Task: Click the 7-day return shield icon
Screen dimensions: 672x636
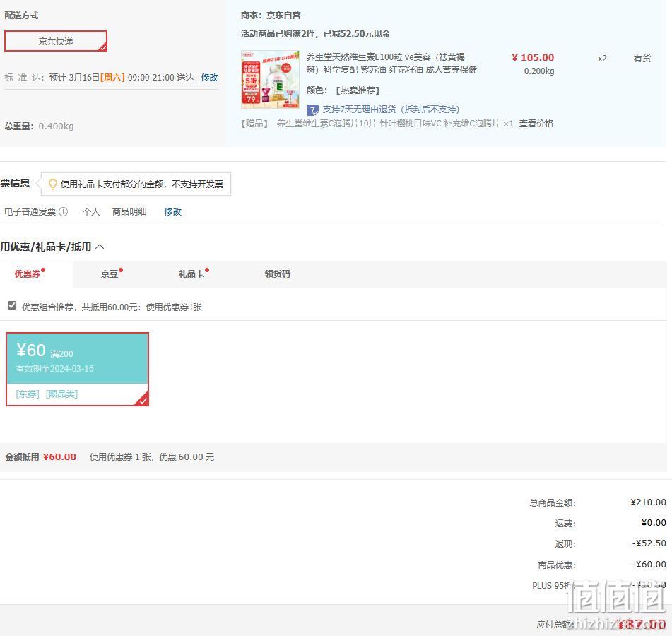Action: pos(312,110)
